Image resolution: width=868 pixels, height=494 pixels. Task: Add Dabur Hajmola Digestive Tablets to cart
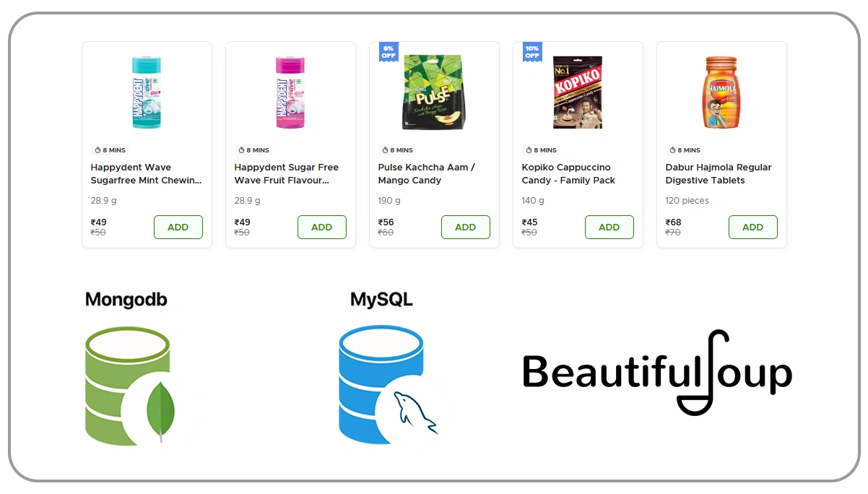click(x=752, y=227)
